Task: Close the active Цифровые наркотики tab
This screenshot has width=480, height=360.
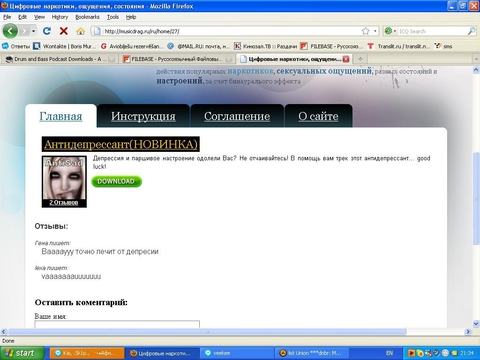Action: 346,59
